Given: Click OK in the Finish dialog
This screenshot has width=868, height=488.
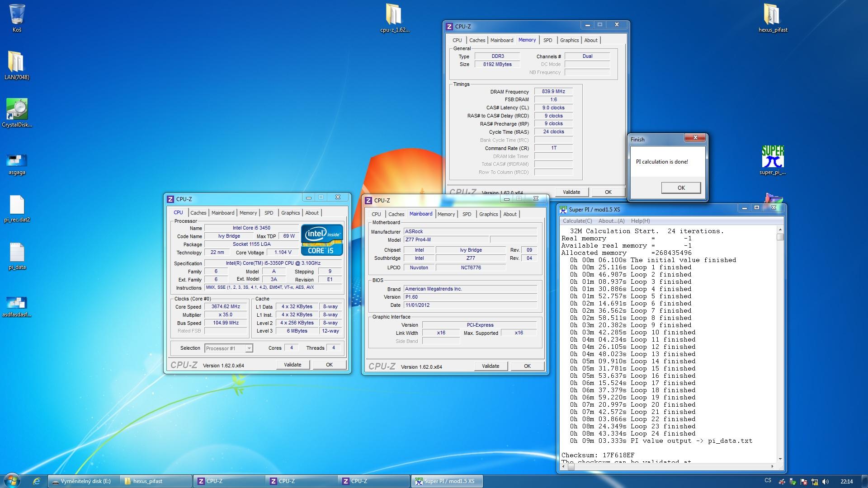Looking at the screenshot, I should (681, 188).
